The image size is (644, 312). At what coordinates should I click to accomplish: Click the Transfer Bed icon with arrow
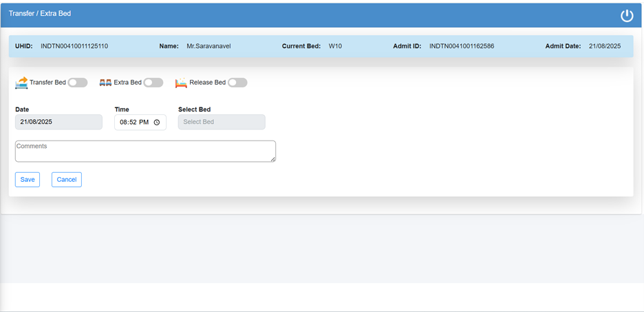point(21,83)
